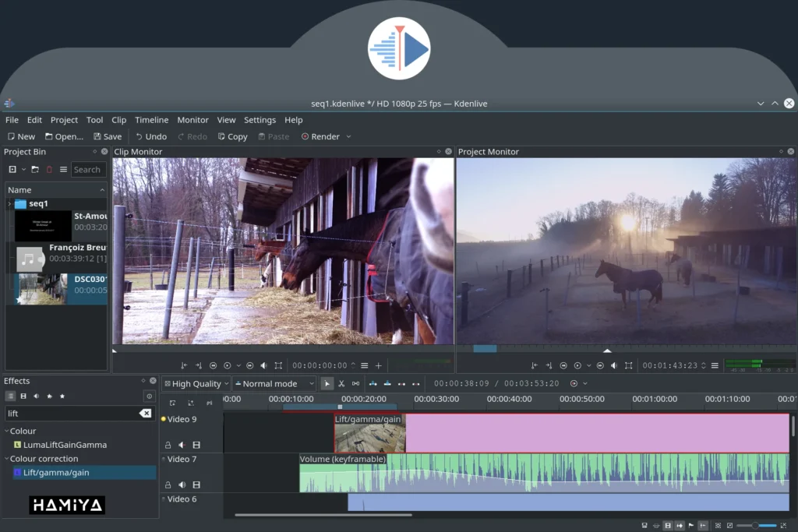Click the delete clip trash icon in Project Bin
Viewport: 798px width, 532px height.
[49, 169]
